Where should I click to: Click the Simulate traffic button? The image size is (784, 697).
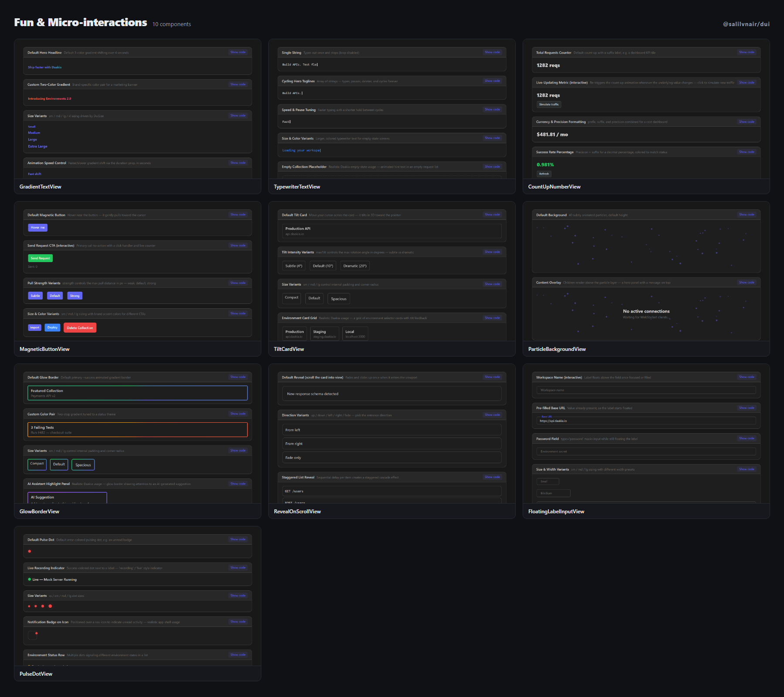pos(549,104)
